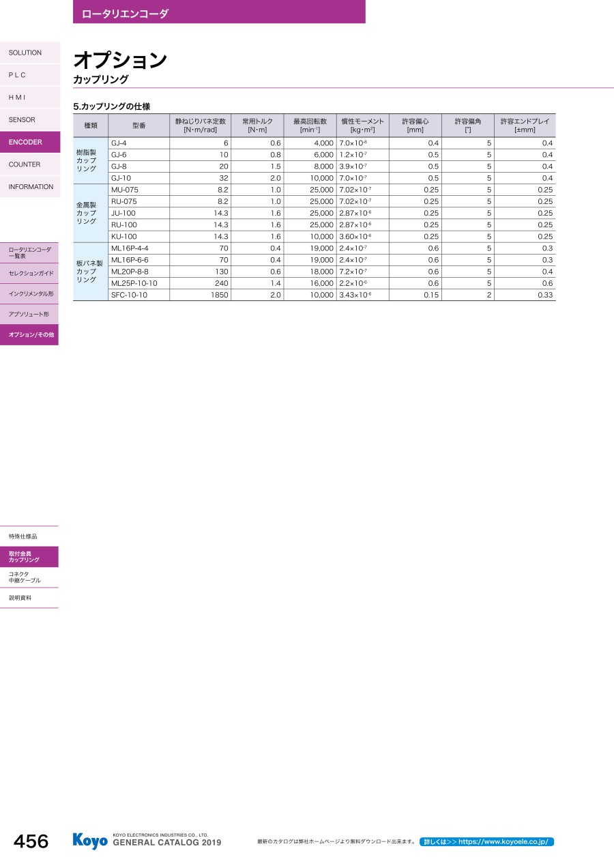
Task: Select 取付金具 カップリング sub-section
Action: click(x=29, y=557)
